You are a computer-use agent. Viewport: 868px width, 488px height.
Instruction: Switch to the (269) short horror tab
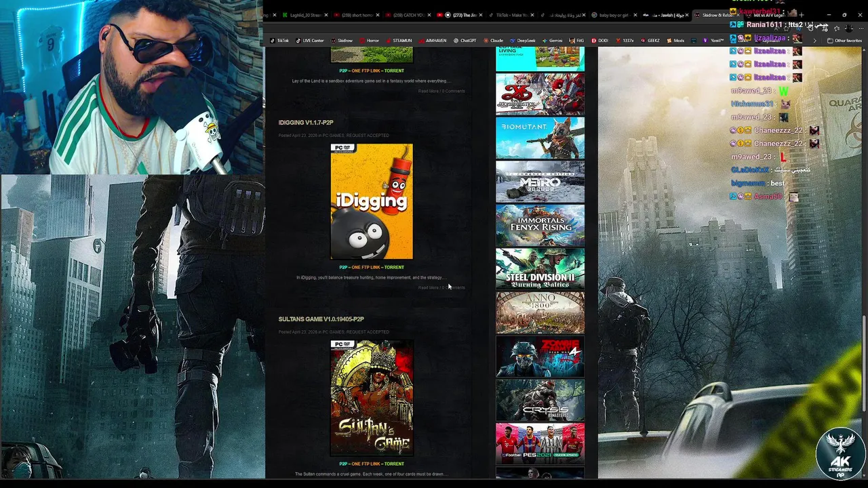pyautogui.click(x=355, y=15)
